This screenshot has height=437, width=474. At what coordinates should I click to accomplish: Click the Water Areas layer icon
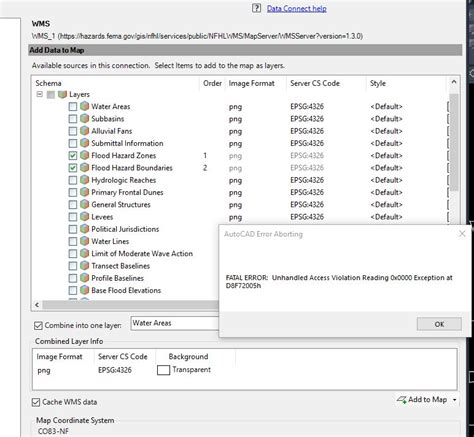click(x=85, y=106)
